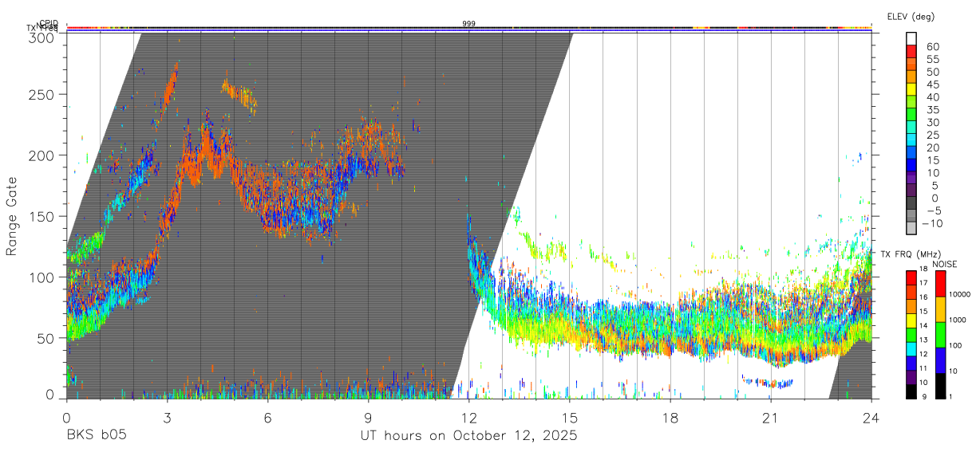This screenshot has height=452, width=980.
Task: Click the cyan swatch in TX FRQ colorbar
Action: point(911,348)
